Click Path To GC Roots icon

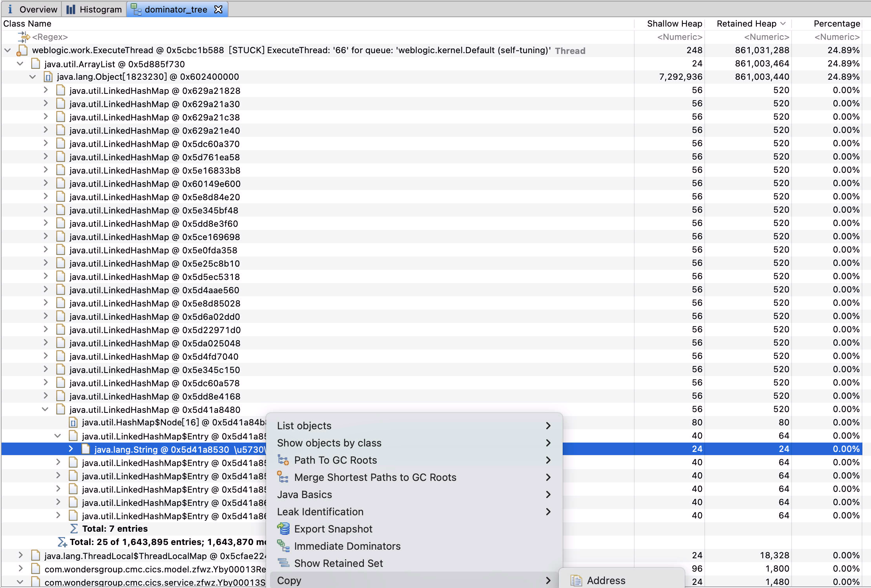[x=283, y=460]
